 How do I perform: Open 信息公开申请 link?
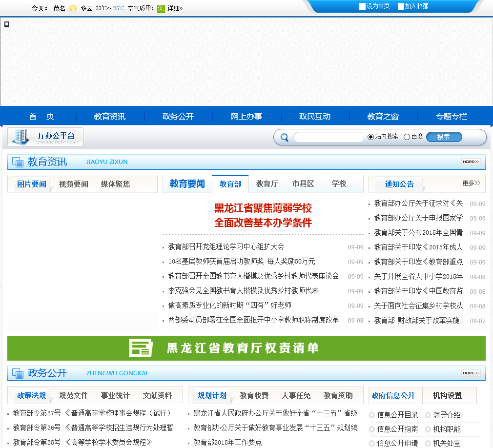click(x=397, y=443)
